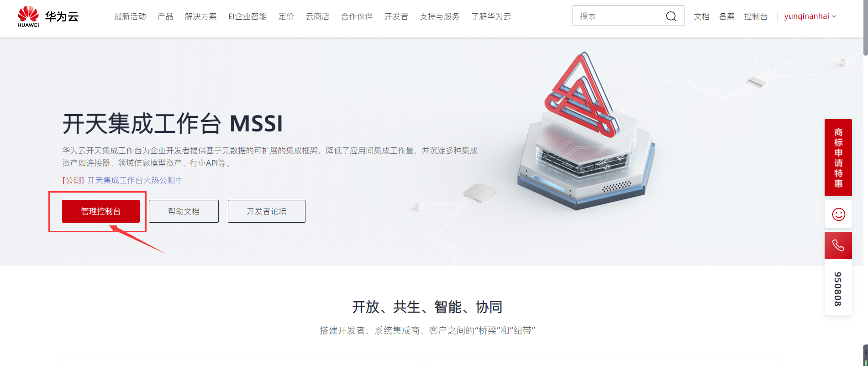868x366 pixels.
Task: Click the red phone hotline icon
Action: tap(838, 246)
